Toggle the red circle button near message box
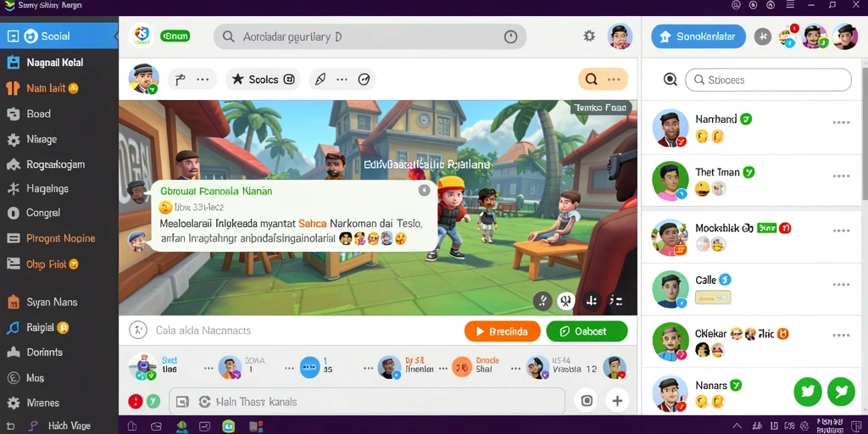Screen dimensions: 868x434 [135, 401]
